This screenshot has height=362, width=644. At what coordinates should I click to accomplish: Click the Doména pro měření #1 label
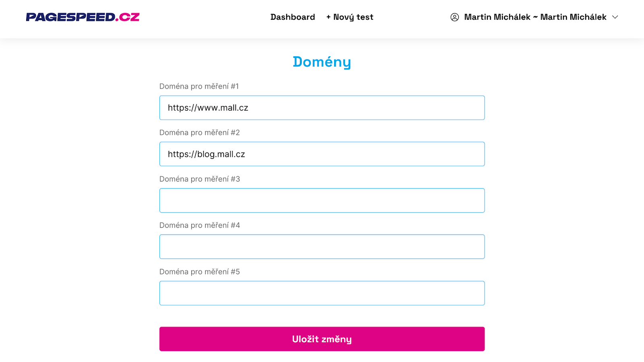coord(199,86)
